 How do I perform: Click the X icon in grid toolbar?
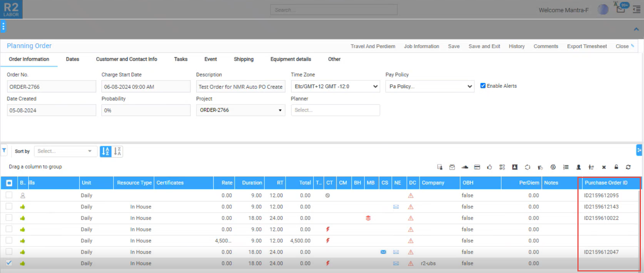(604, 167)
